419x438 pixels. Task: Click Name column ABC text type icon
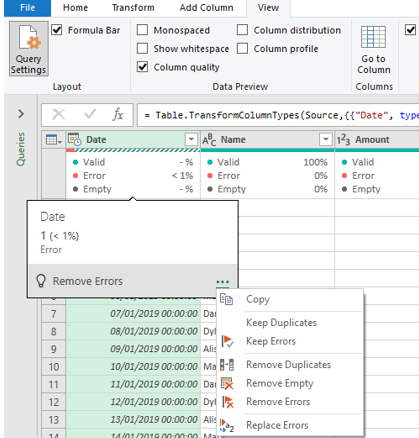(209, 140)
